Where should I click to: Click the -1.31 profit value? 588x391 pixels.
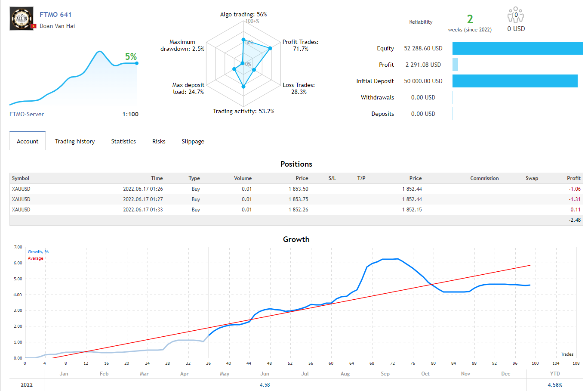tap(575, 199)
